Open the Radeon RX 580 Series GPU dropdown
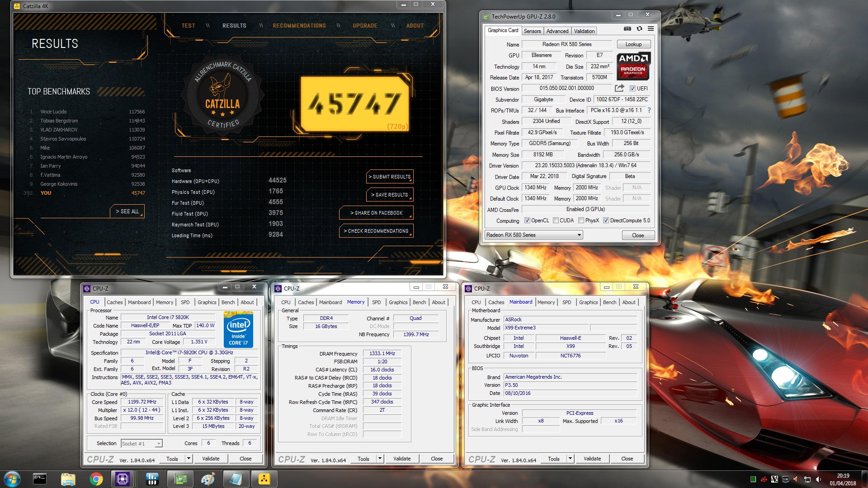 coord(534,235)
